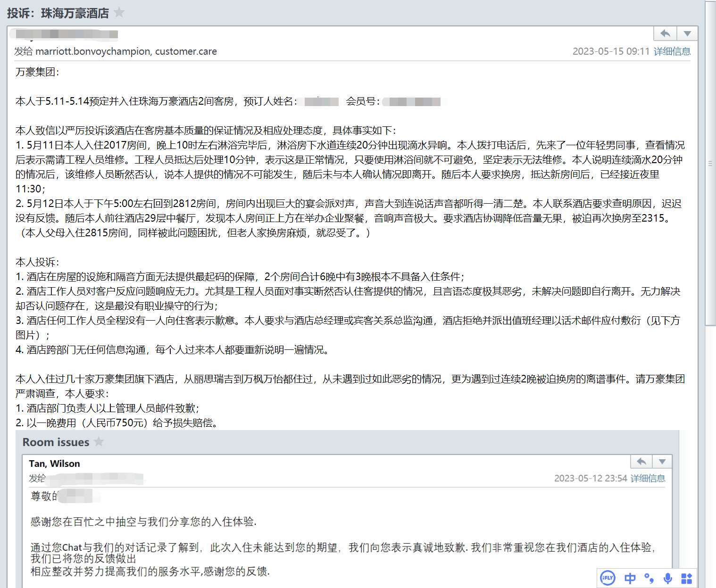Click the line 本人投诉：
Screen dimensions: 716x588
pos(37,262)
